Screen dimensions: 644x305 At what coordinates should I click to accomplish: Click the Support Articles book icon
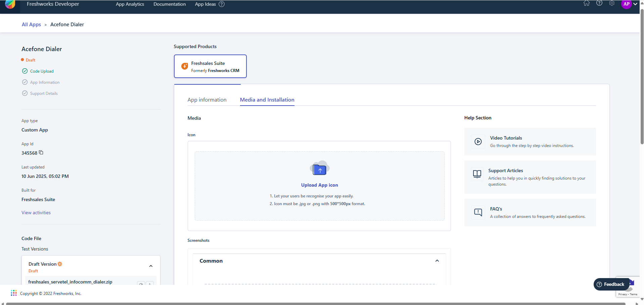[477, 174]
